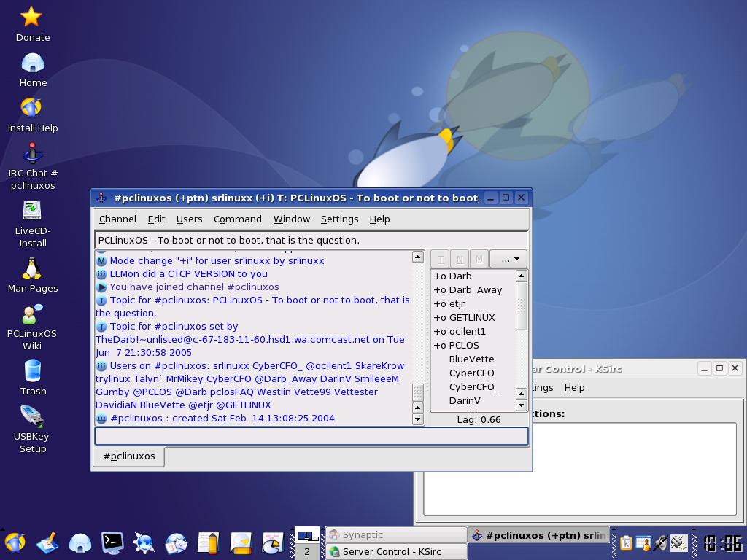Select user Darb_Away in nick list
747x560 pixels.
point(473,290)
